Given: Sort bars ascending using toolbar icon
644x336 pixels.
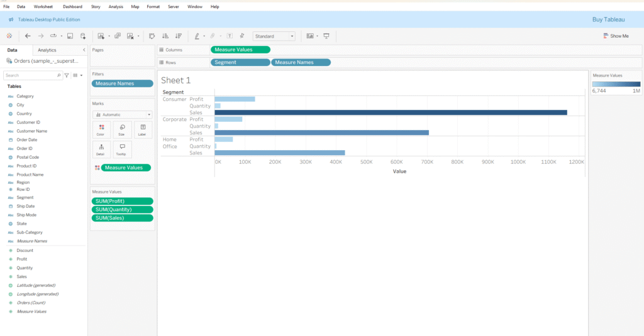Looking at the screenshot, I should pyautogui.click(x=165, y=36).
